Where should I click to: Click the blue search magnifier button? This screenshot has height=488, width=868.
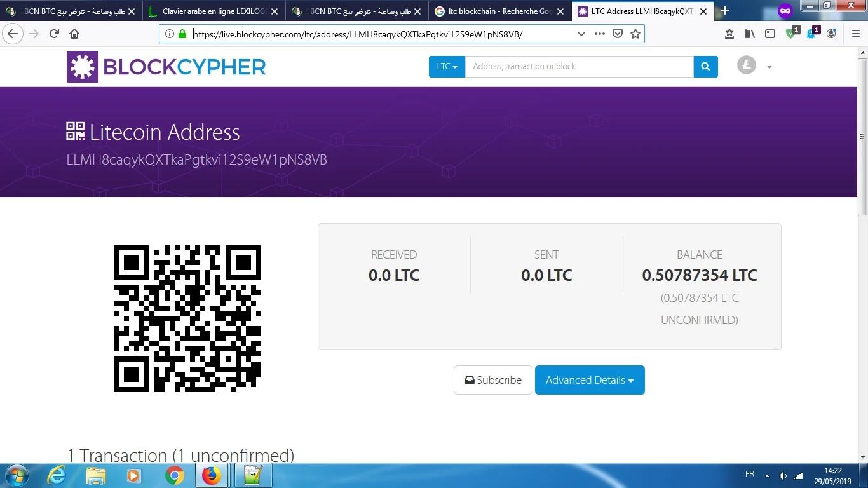tap(705, 67)
